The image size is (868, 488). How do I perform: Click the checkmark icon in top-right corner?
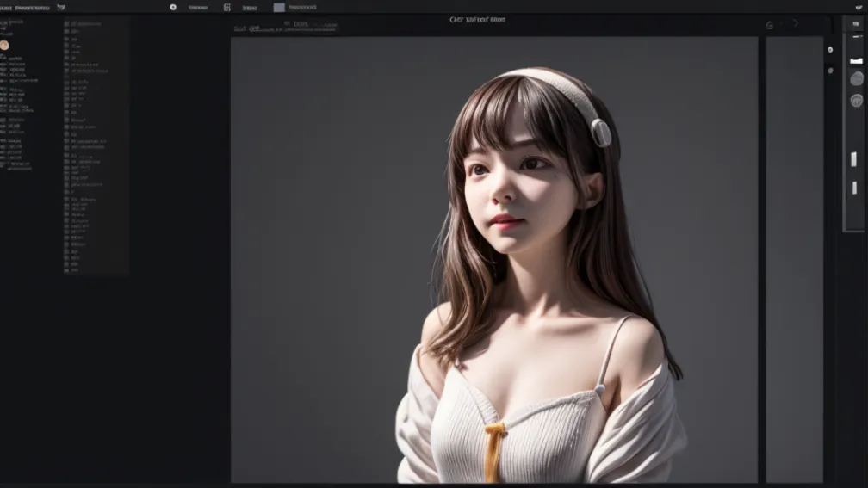(859, 7)
